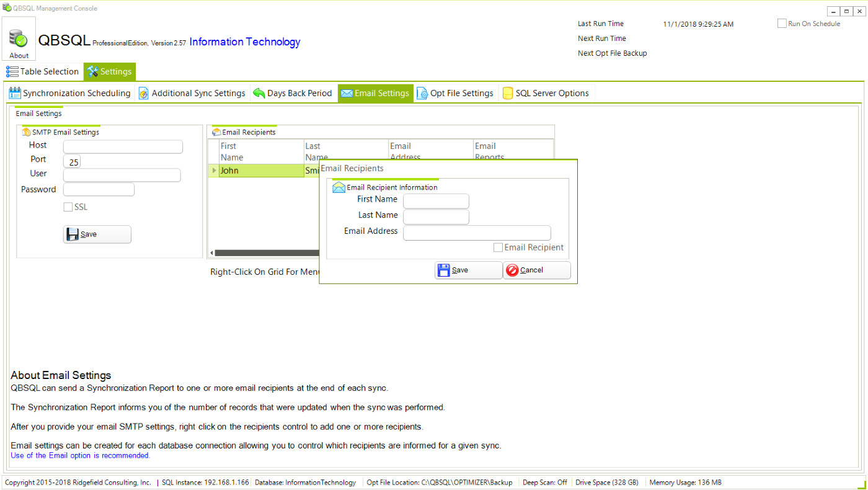Select the Email Settings tab
868x490 pixels.
376,93
